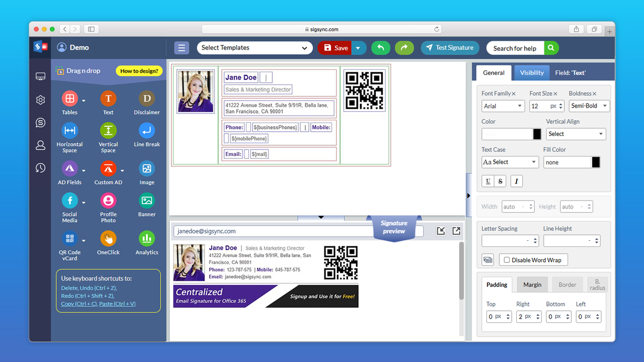Enable the Disable Word Wrap checkbox
This screenshot has height=362, width=644.
(507, 260)
